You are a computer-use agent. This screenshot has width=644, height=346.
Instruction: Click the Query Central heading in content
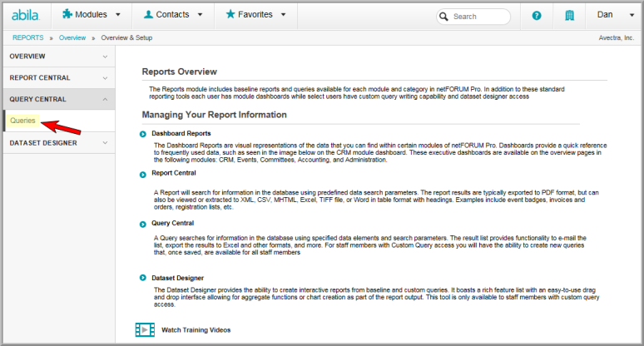point(172,223)
